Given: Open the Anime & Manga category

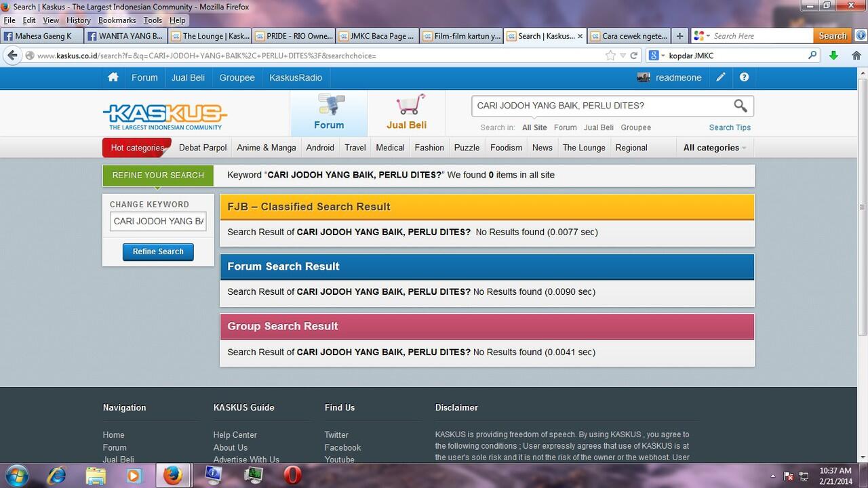Looking at the screenshot, I should point(267,148).
